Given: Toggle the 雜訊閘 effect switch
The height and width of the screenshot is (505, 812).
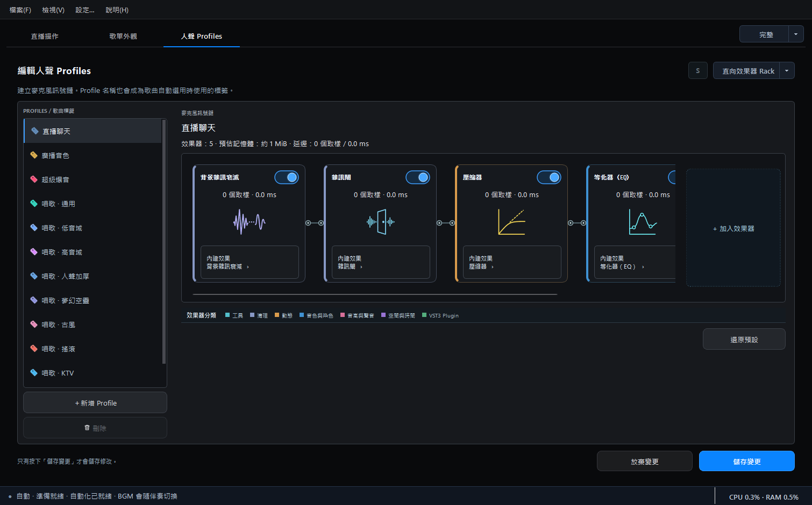Looking at the screenshot, I should pyautogui.click(x=418, y=177).
